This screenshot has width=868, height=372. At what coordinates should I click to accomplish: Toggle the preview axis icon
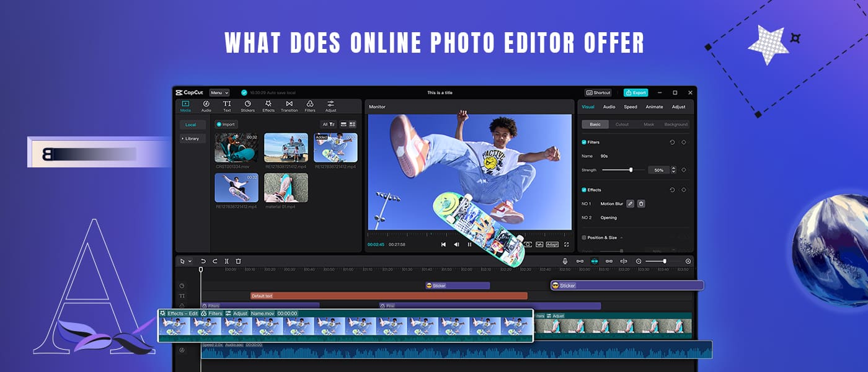(624, 261)
